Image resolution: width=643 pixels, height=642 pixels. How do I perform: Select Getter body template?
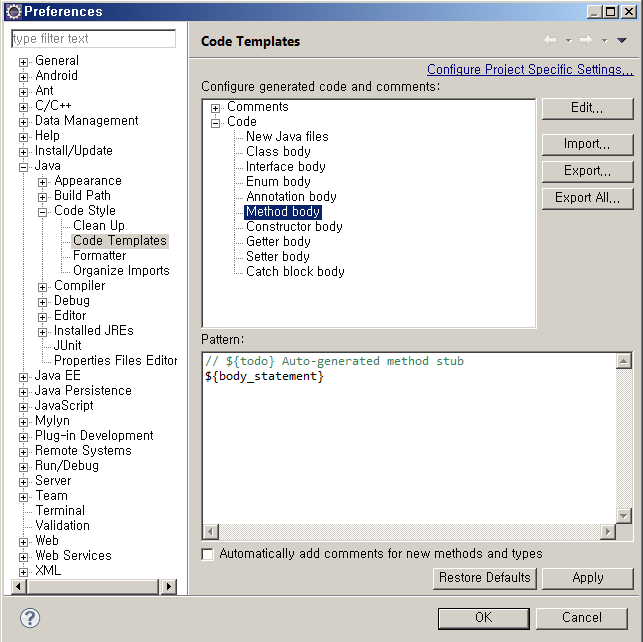pos(278,241)
